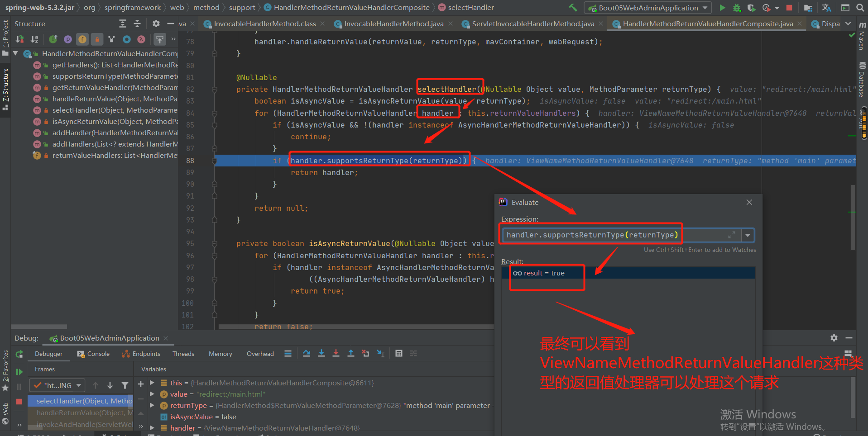The width and height of the screenshot is (868, 436).
Task: Switch to InvocableHandlerMethod.java tab
Action: pos(393,24)
